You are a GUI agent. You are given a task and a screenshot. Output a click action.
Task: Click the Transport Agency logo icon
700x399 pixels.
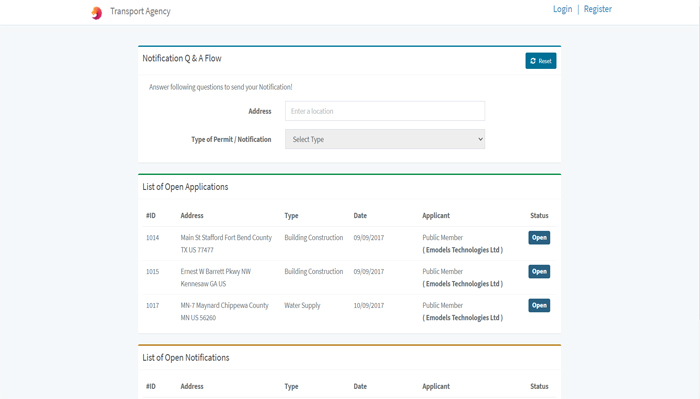(x=96, y=13)
